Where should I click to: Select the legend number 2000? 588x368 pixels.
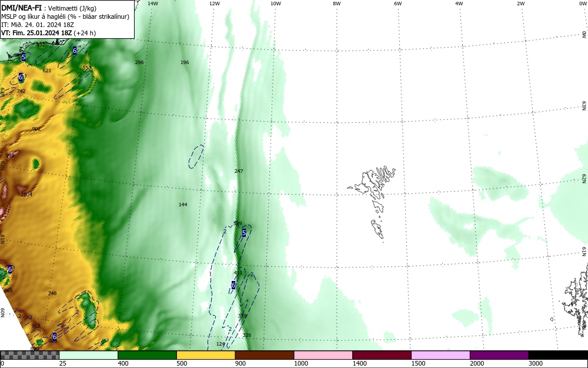click(477, 363)
